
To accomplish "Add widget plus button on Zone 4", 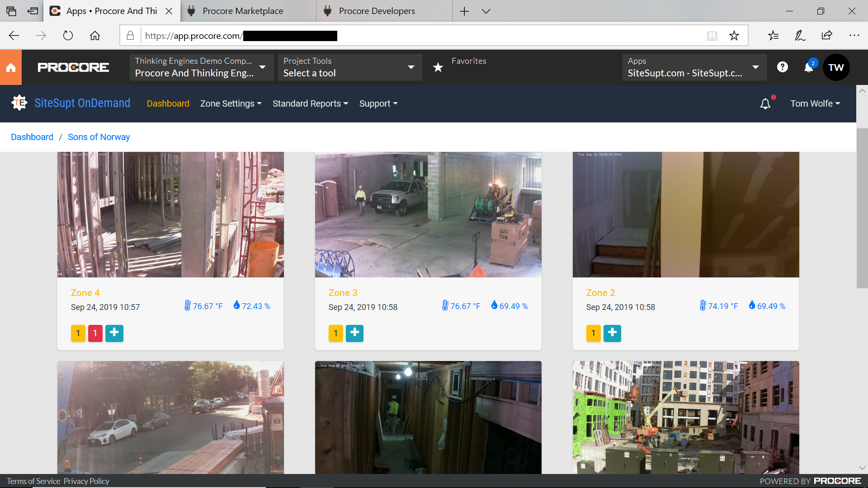I will pyautogui.click(x=114, y=333).
